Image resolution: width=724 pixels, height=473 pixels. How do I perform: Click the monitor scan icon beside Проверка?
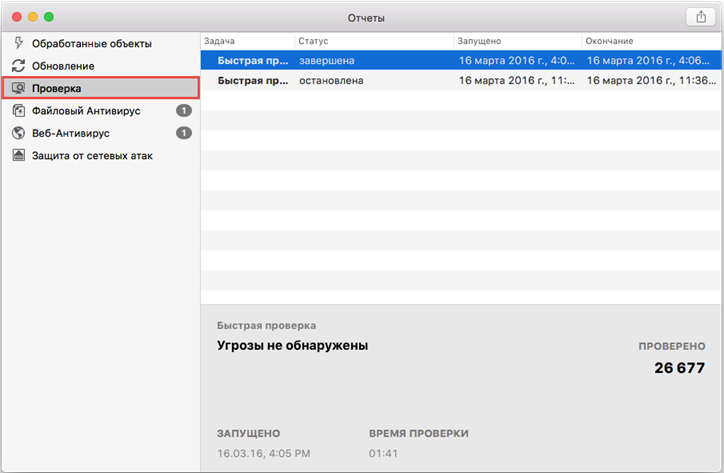[x=18, y=88]
